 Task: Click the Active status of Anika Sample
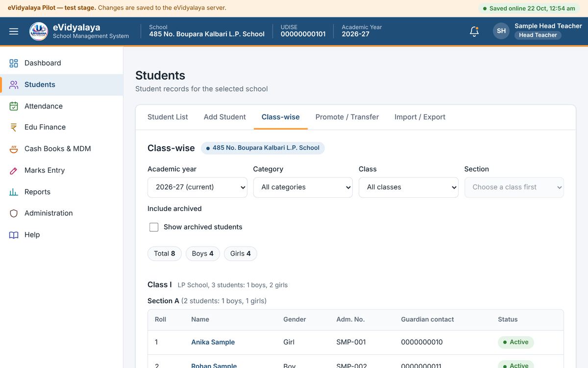tap(515, 342)
